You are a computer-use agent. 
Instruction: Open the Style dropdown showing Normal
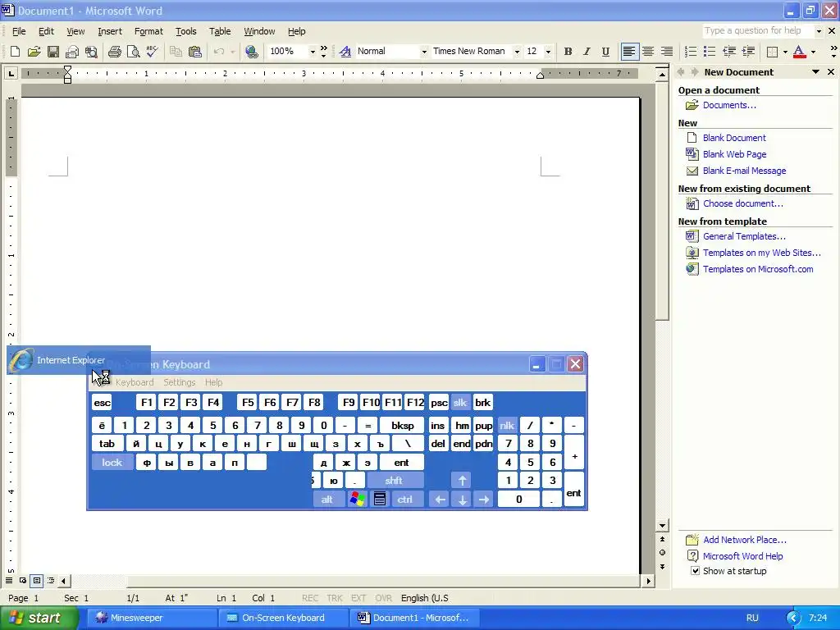(424, 52)
